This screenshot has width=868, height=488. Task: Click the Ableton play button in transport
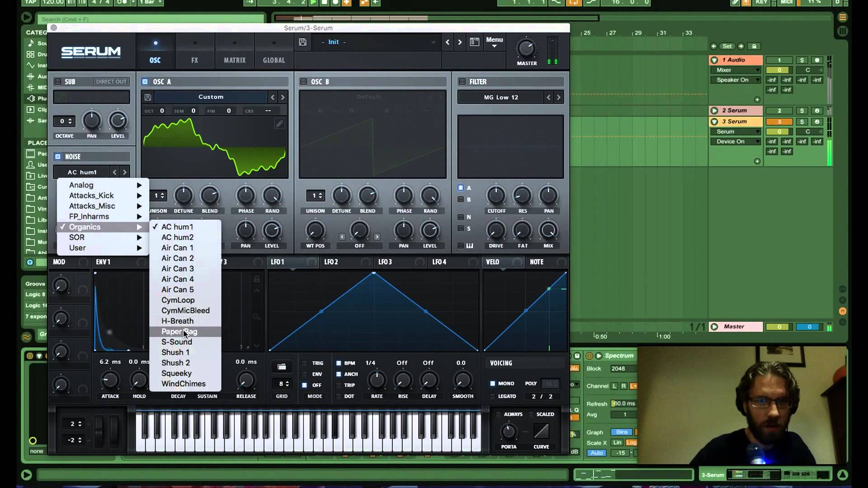313,2
